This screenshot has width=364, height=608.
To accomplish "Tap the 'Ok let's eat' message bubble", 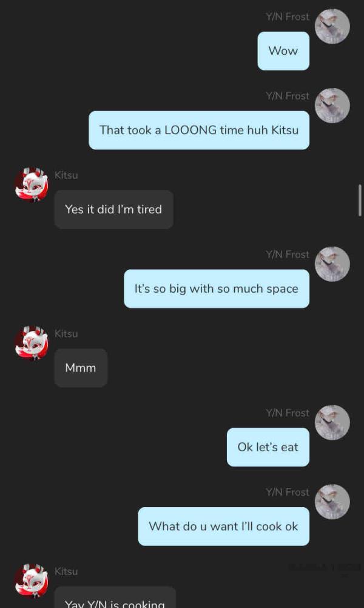I will click(x=268, y=447).
